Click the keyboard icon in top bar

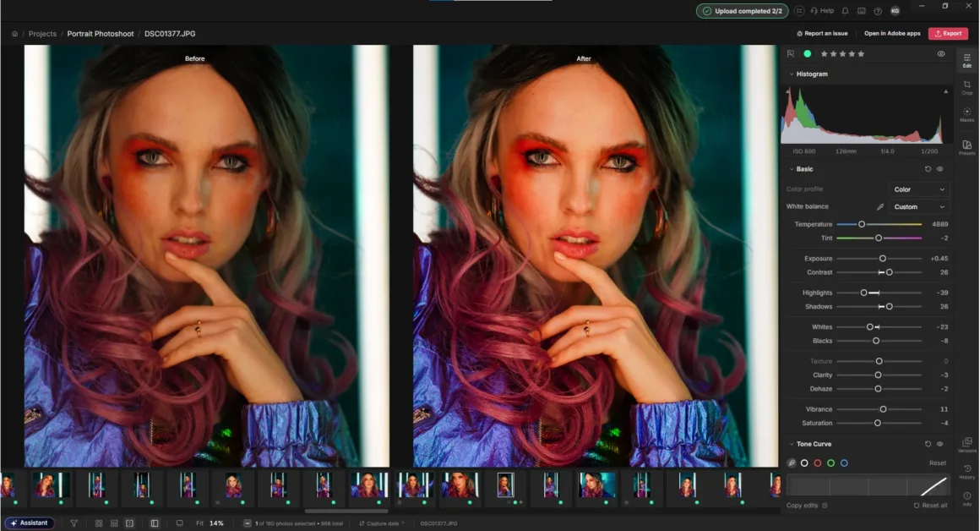tap(861, 11)
